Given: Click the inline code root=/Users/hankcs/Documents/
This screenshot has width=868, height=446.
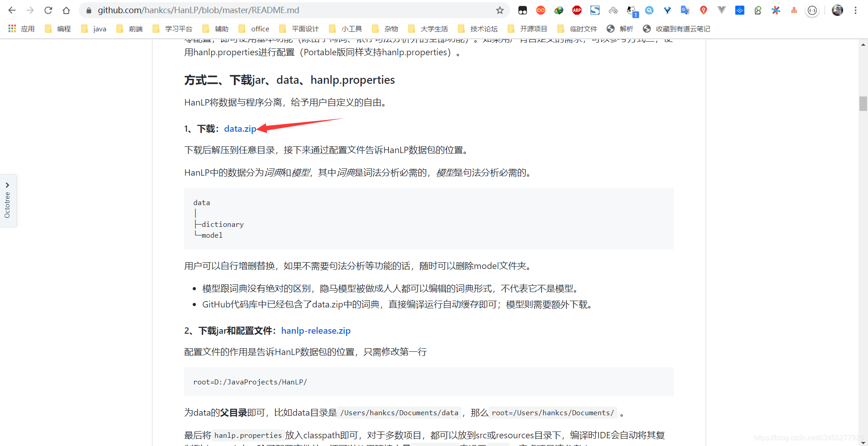Looking at the screenshot, I should [x=553, y=412].
